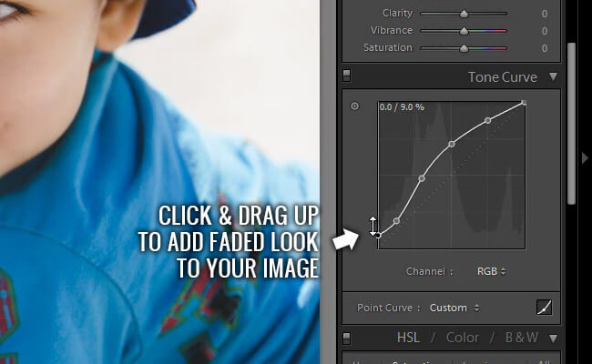Toggle the HSL panel on/off switch

coord(347,338)
